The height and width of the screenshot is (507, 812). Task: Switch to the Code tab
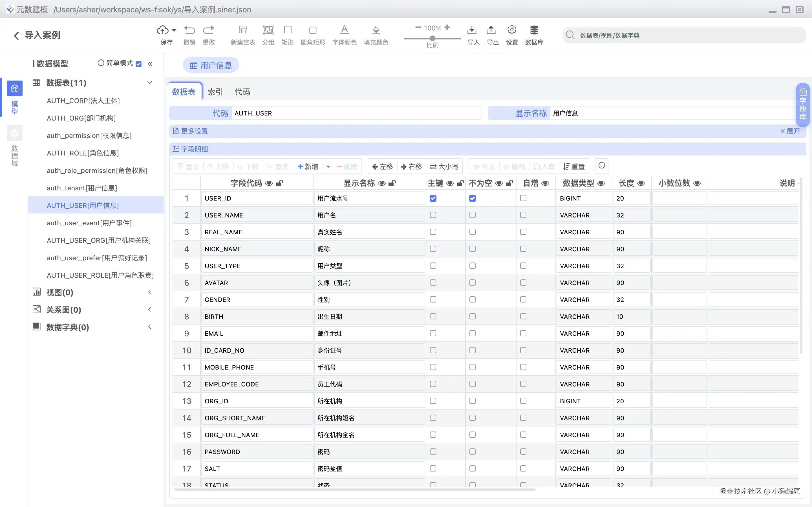tap(242, 92)
